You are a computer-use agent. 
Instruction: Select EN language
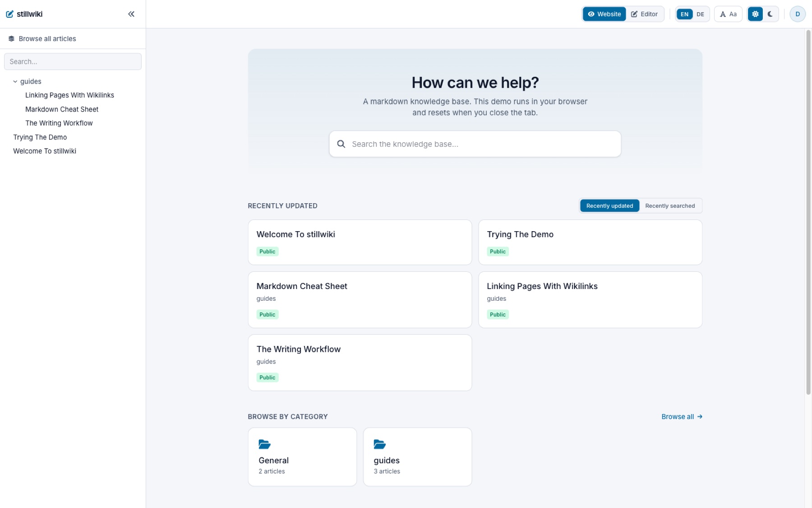(684, 14)
